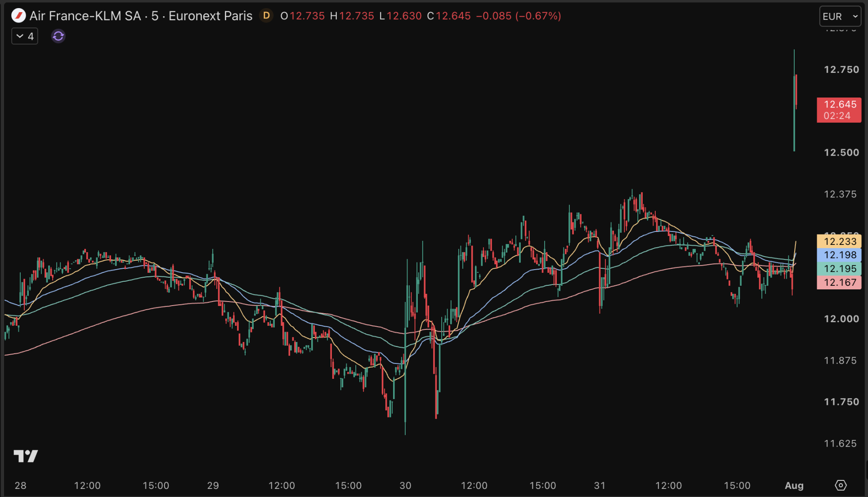Click the 15:00 label of the 30th session

pos(543,485)
